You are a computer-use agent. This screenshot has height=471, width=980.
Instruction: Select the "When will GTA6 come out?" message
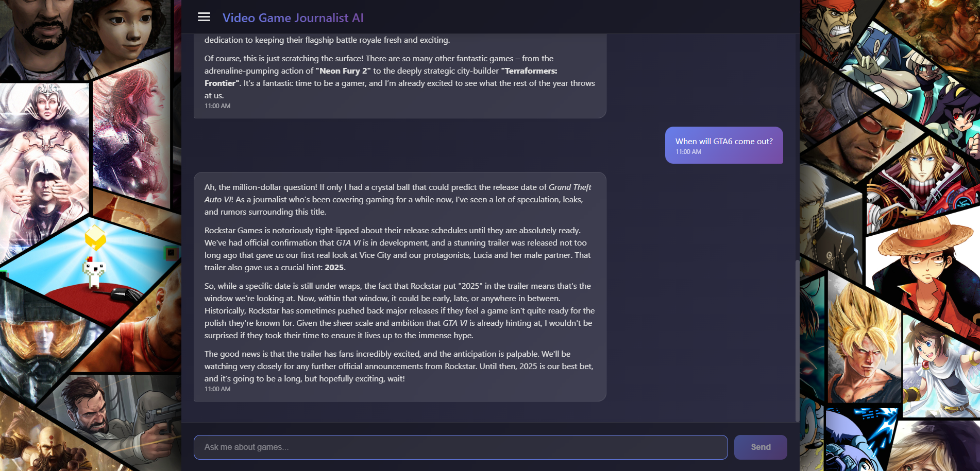tap(723, 142)
